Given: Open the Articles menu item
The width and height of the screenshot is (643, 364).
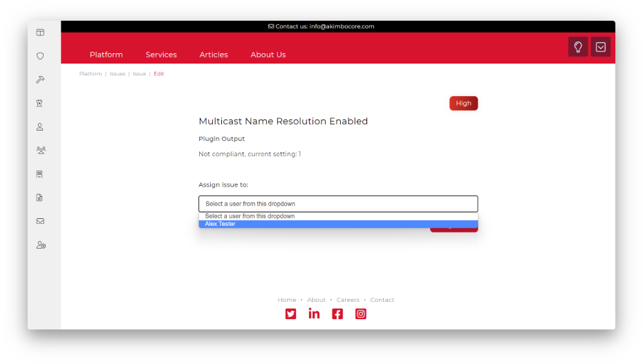Looking at the screenshot, I should coord(214,55).
